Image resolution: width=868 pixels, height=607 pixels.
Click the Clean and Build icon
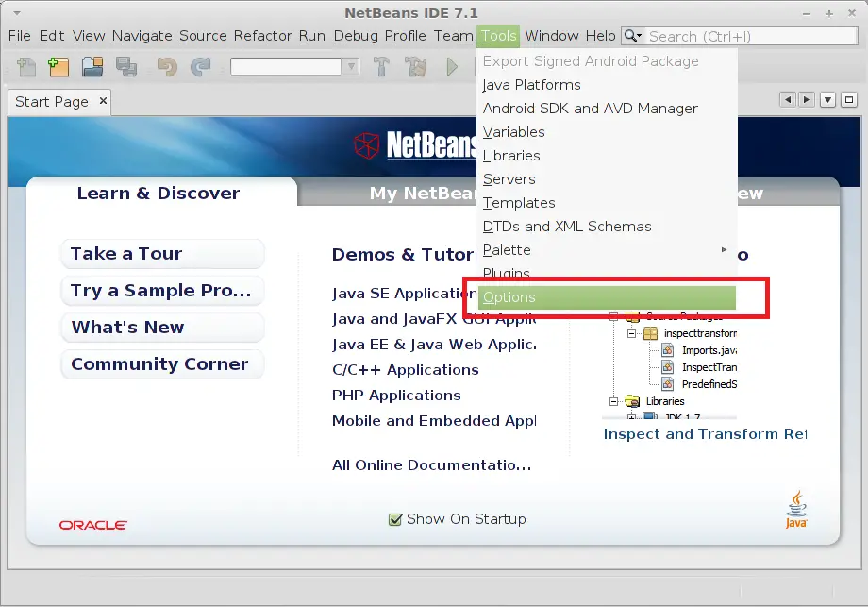click(416, 67)
